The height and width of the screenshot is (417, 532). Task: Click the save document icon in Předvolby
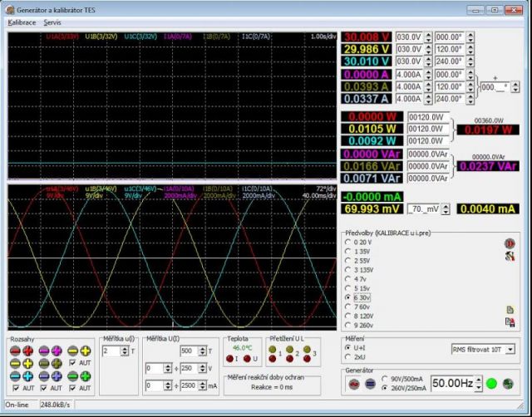point(510,322)
